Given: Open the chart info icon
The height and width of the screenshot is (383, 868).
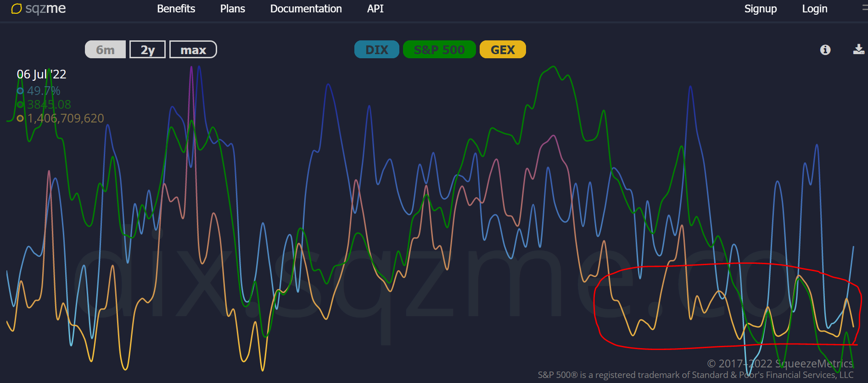Looking at the screenshot, I should tap(825, 50).
